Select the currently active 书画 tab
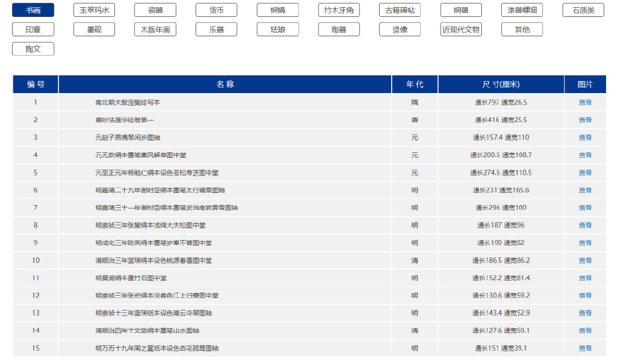Viewport: 620px width, 364px height. click(x=33, y=10)
